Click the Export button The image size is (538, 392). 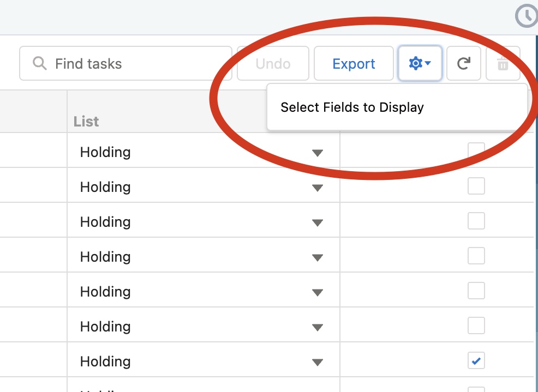pyautogui.click(x=354, y=63)
